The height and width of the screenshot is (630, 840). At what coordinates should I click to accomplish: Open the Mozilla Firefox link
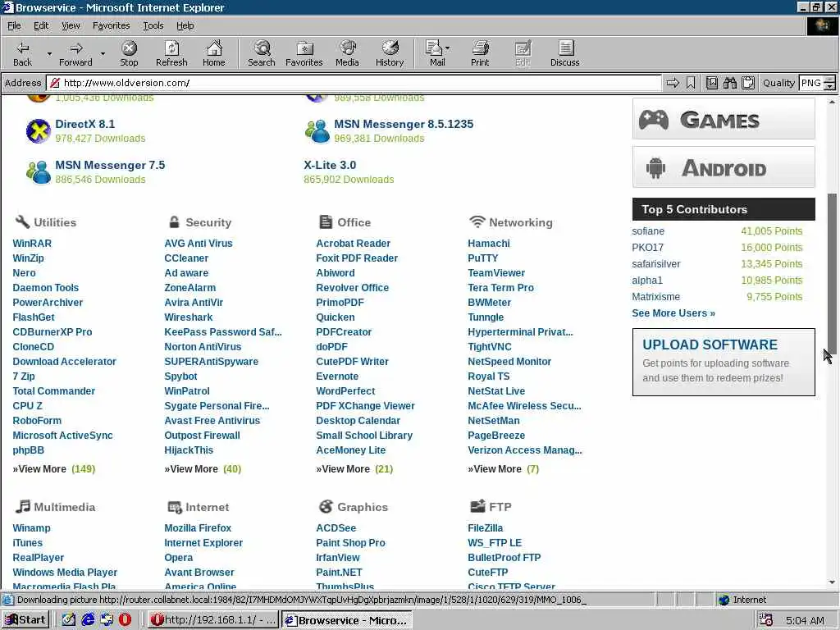coord(198,528)
